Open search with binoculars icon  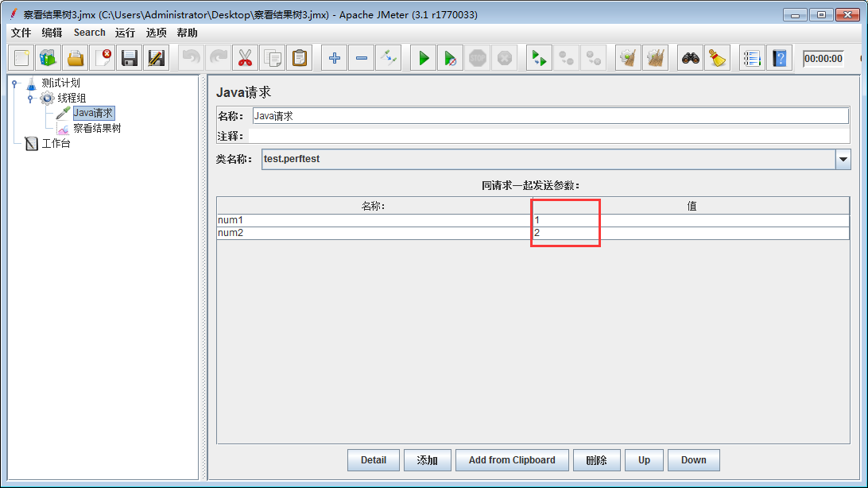pyautogui.click(x=690, y=58)
